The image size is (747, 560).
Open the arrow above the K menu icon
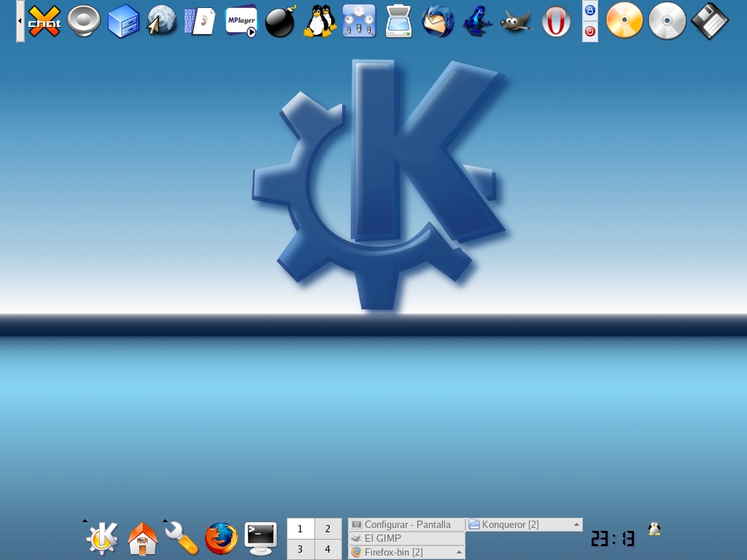[x=85, y=521]
